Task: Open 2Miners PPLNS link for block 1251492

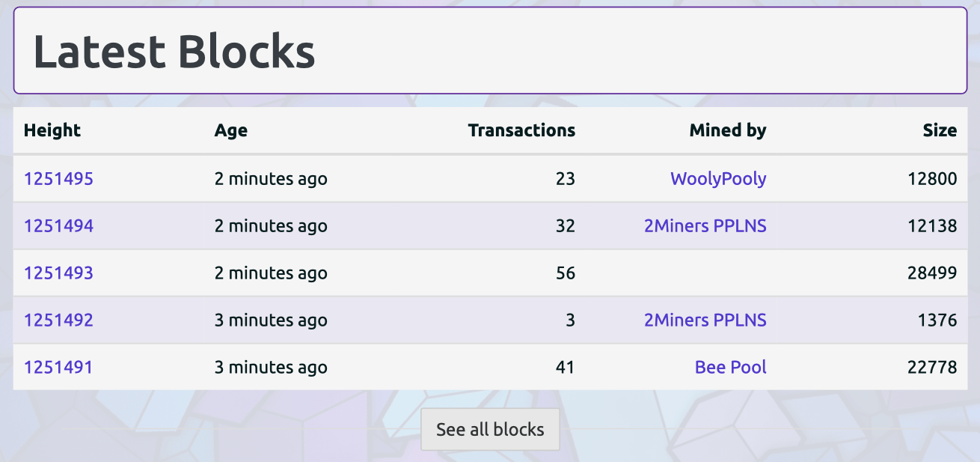Action: [705, 320]
